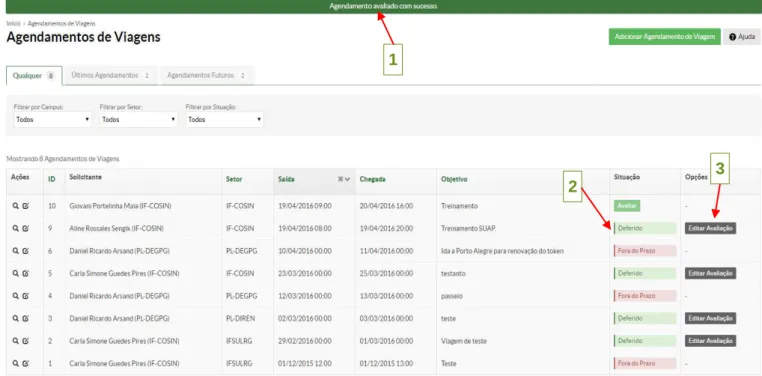762x376 pixels.
Task: Sort table by Setor column header
Action: 234,179
